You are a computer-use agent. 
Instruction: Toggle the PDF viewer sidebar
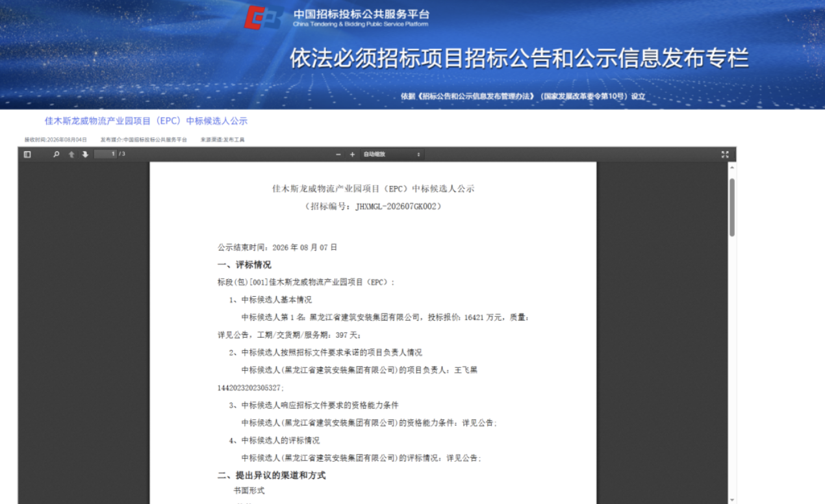point(27,155)
